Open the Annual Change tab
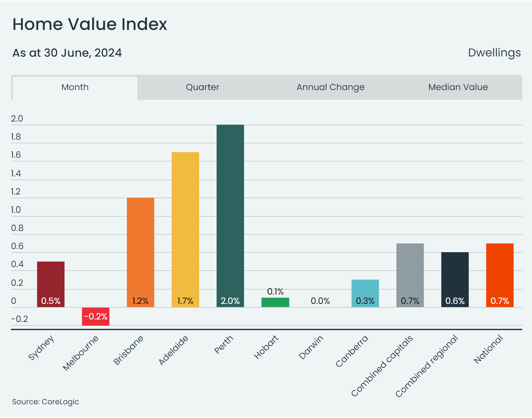The image size is (532, 418). click(x=330, y=87)
